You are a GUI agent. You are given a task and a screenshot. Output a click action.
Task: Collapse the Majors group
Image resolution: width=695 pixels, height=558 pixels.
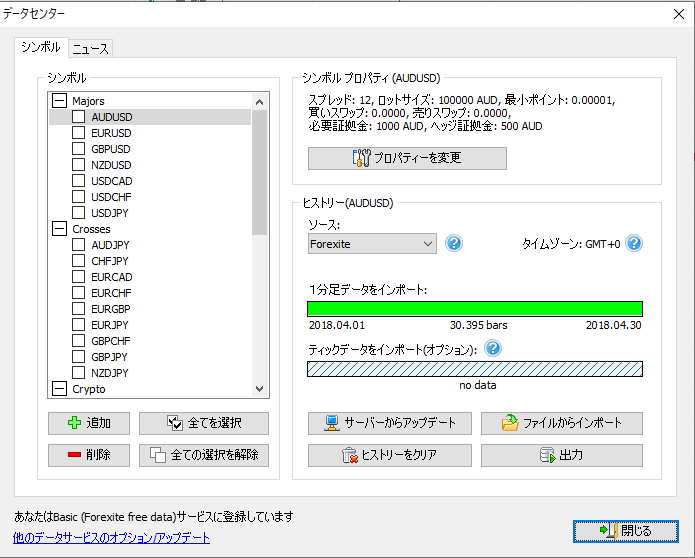[x=59, y=101]
